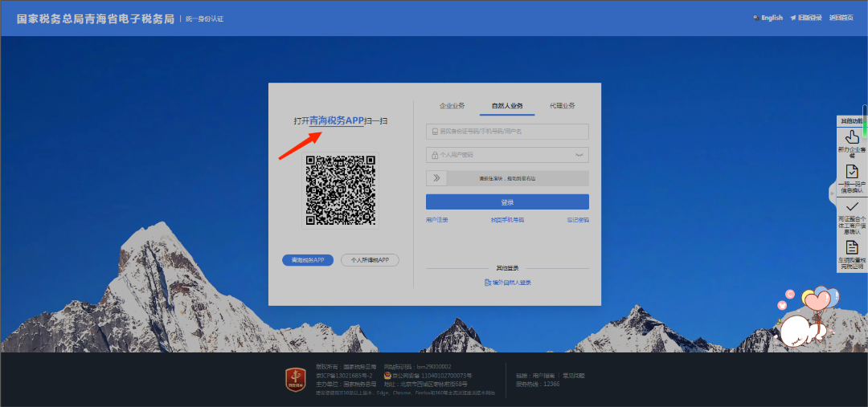This screenshot has width=868, height=407.
Task: Click 返回首页 to return home
Action: point(841,18)
